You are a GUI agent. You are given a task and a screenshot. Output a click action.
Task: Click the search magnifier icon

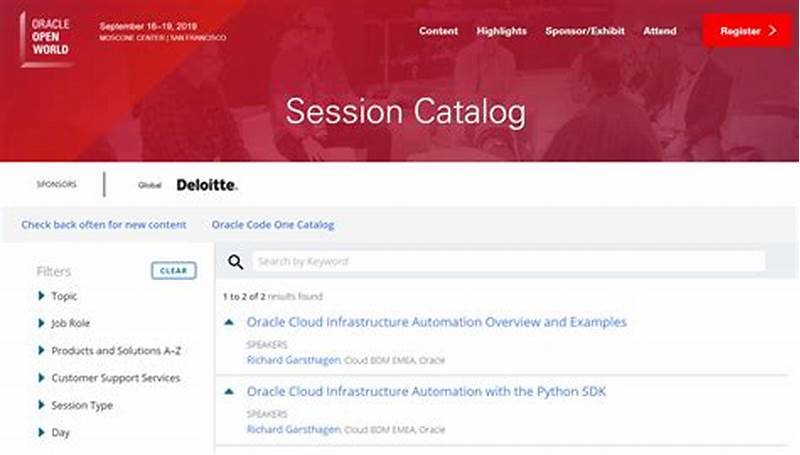click(x=235, y=262)
